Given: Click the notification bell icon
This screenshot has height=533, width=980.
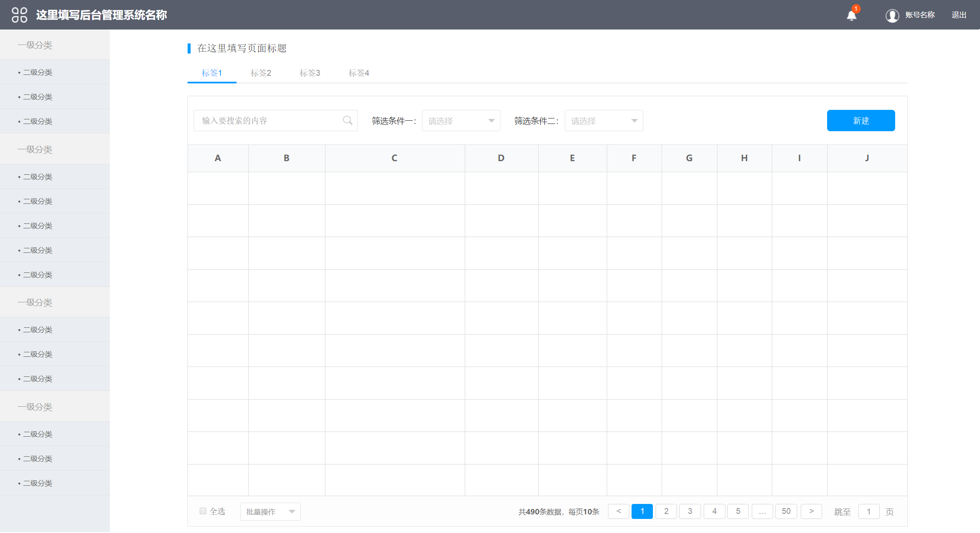Looking at the screenshot, I should point(852,16).
